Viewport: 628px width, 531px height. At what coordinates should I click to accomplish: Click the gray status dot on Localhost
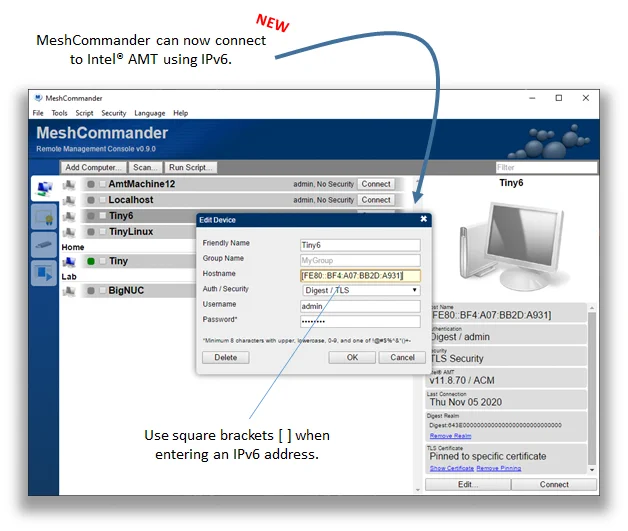[x=91, y=200]
